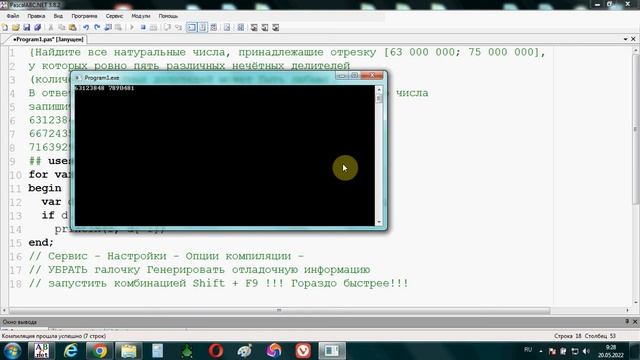Click the Paste clipboard icon
This screenshot has width=640, height=360.
[x=73, y=27]
